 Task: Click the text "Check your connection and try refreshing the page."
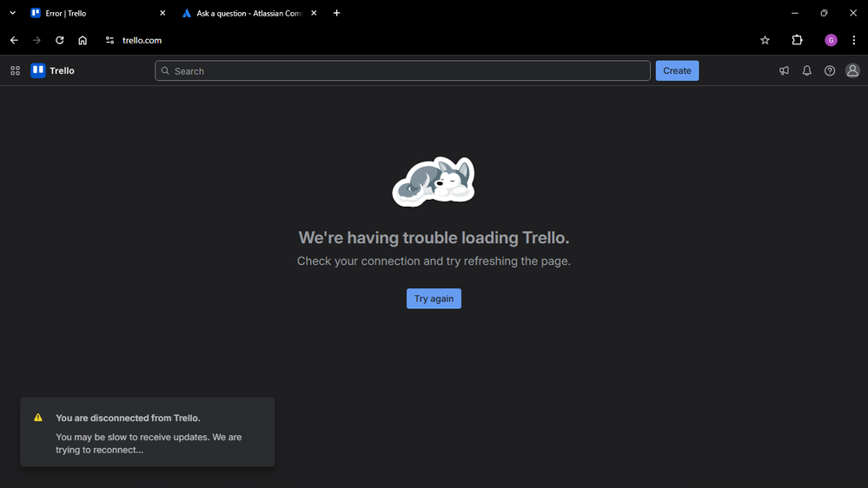[434, 261]
